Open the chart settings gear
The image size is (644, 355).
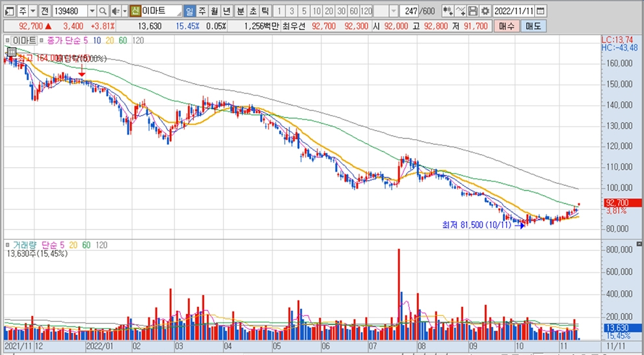(485, 11)
